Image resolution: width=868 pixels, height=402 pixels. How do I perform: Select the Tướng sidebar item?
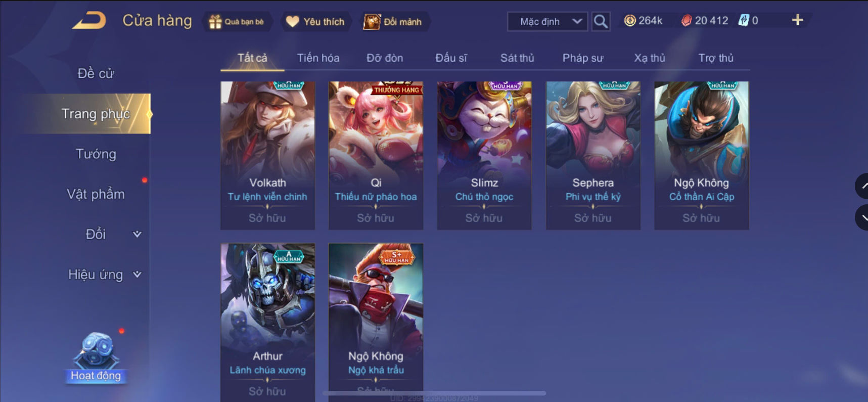click(96, 154)
